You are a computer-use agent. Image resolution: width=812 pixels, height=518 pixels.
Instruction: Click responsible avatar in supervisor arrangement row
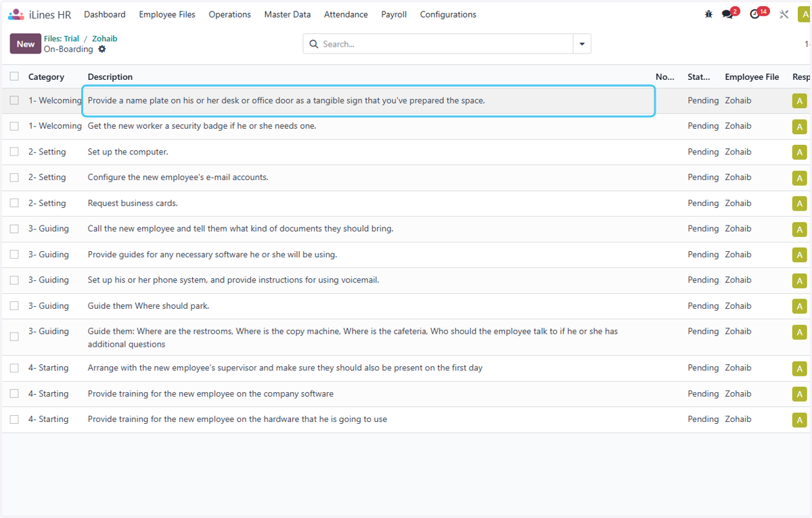pos(800,369)
